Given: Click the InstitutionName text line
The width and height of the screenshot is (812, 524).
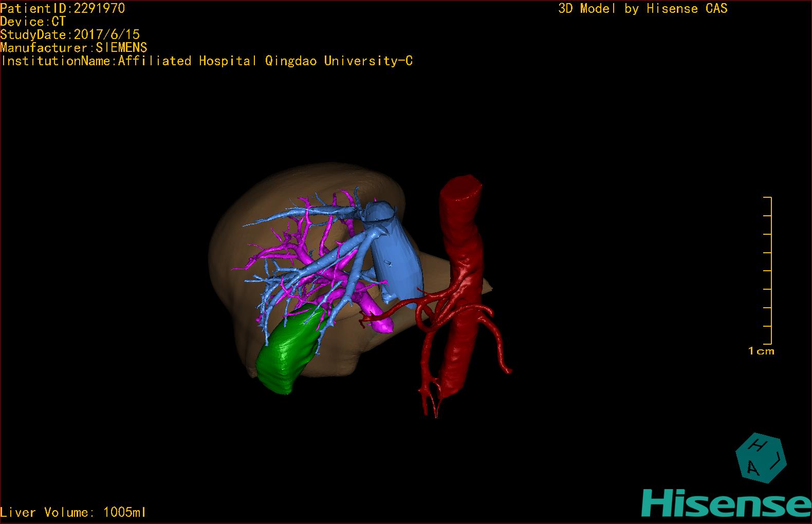Looking at the screenshot, I should coord(207,61).
